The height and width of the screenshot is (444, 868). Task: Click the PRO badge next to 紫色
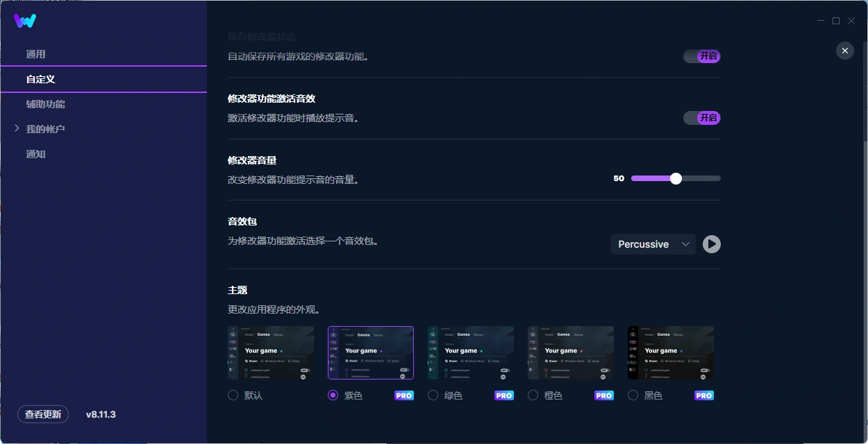point(404,395)
